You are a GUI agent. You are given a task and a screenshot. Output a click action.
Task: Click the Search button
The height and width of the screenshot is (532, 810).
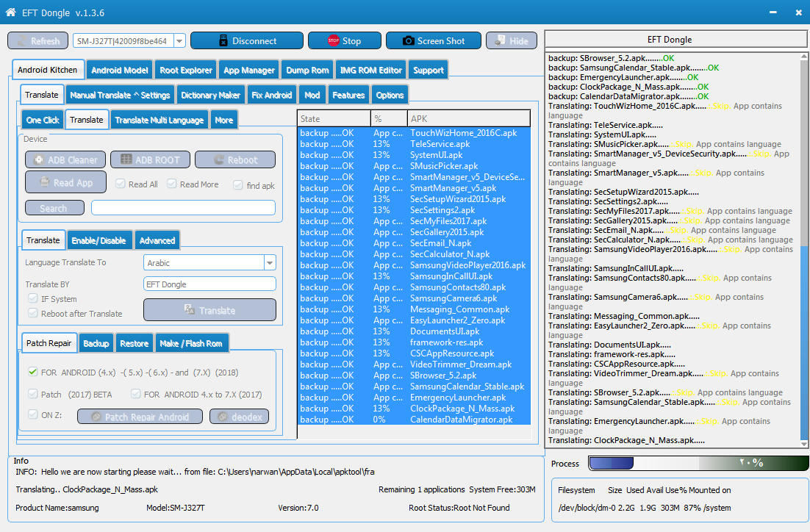point(54,208)
